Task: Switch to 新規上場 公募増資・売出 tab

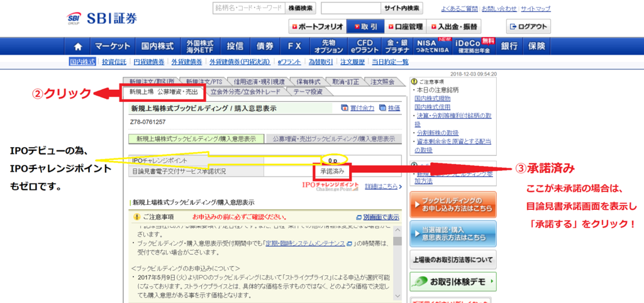Action: click(x=164, y=92)
